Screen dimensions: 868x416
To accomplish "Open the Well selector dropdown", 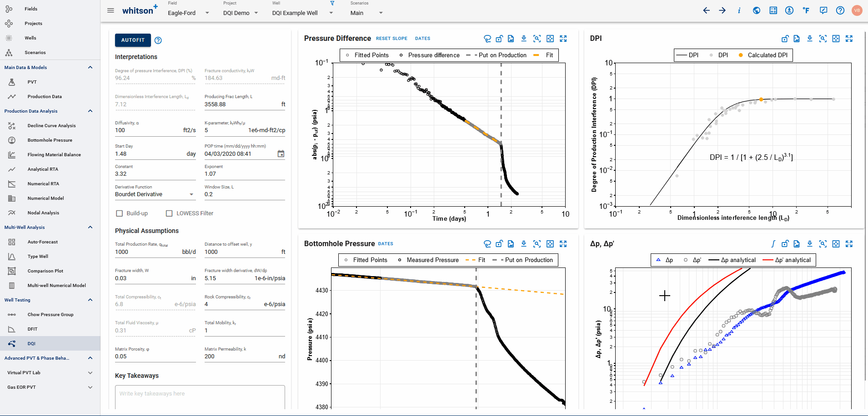I will tap(331, 13).
